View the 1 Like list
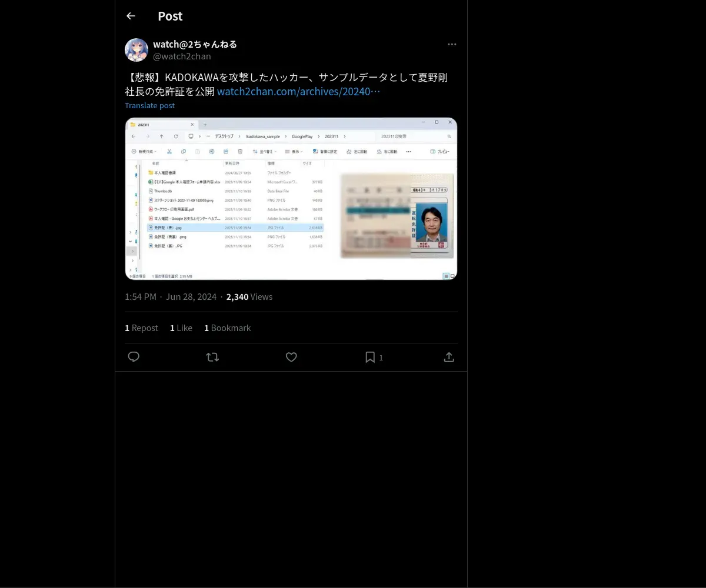The image size is (706, 588). coord(181,328)
